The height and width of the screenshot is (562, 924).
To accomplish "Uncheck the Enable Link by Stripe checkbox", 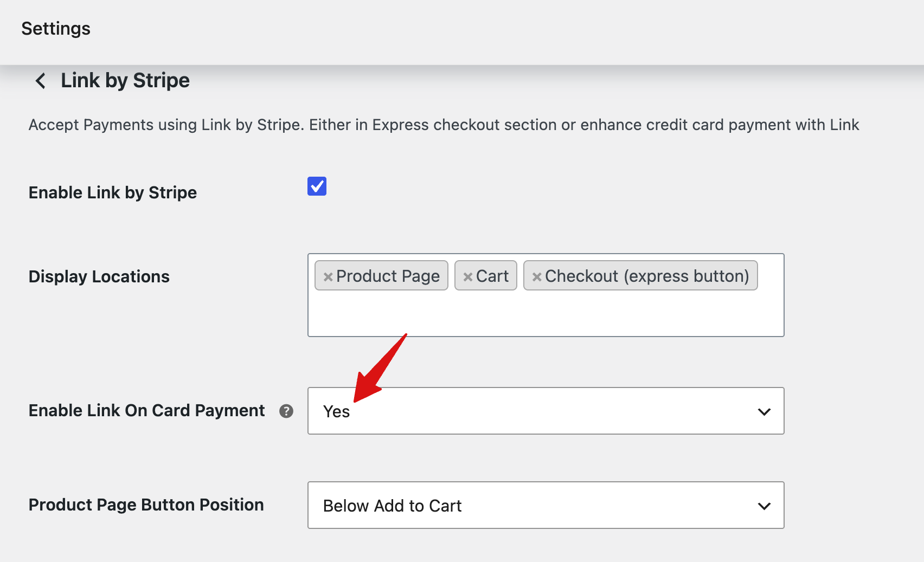I will point(317,186).
